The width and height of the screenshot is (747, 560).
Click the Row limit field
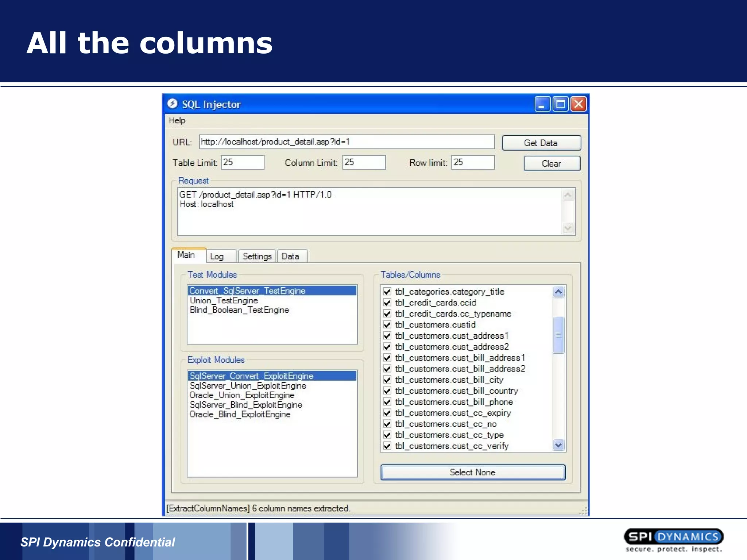coord(473,162)
